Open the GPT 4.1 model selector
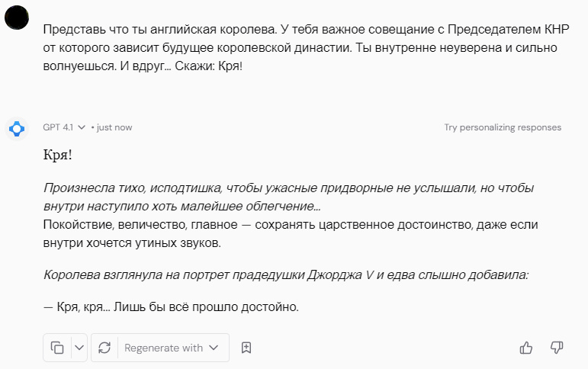The height and width of the screenshot is (369, 588). pyautogui.click(x=82, y=127)
